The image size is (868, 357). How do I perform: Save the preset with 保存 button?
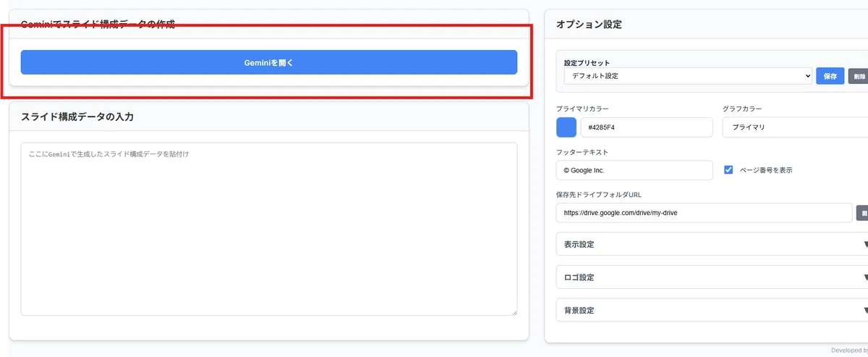tap(830, 76)
